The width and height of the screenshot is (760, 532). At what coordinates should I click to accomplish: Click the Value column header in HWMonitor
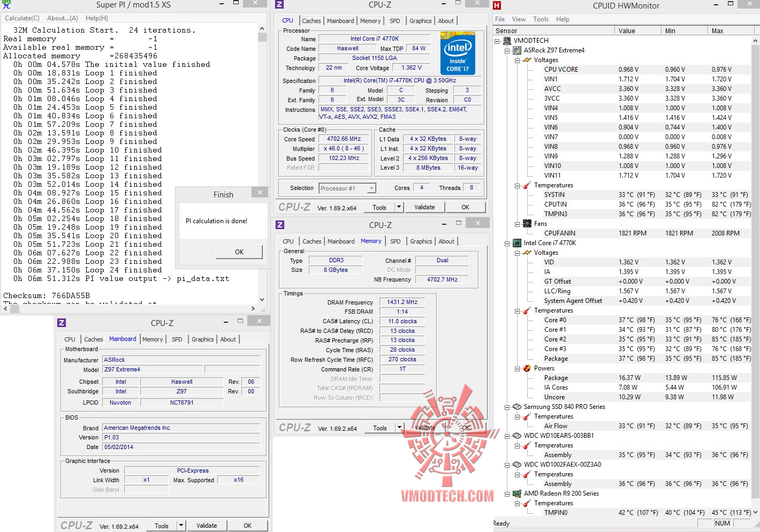pyautogui.click(x=637, y=31)
